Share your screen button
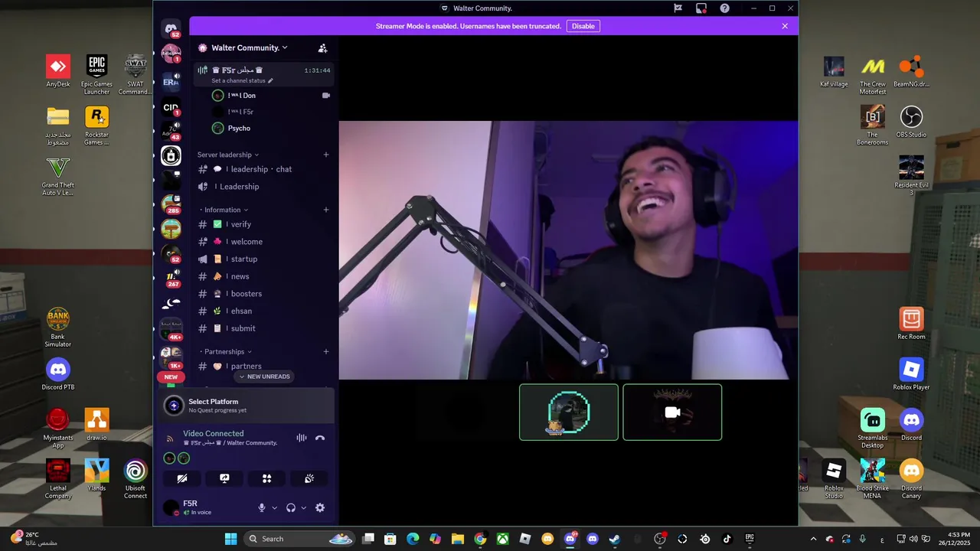980x551 pixels. (224, 478)
